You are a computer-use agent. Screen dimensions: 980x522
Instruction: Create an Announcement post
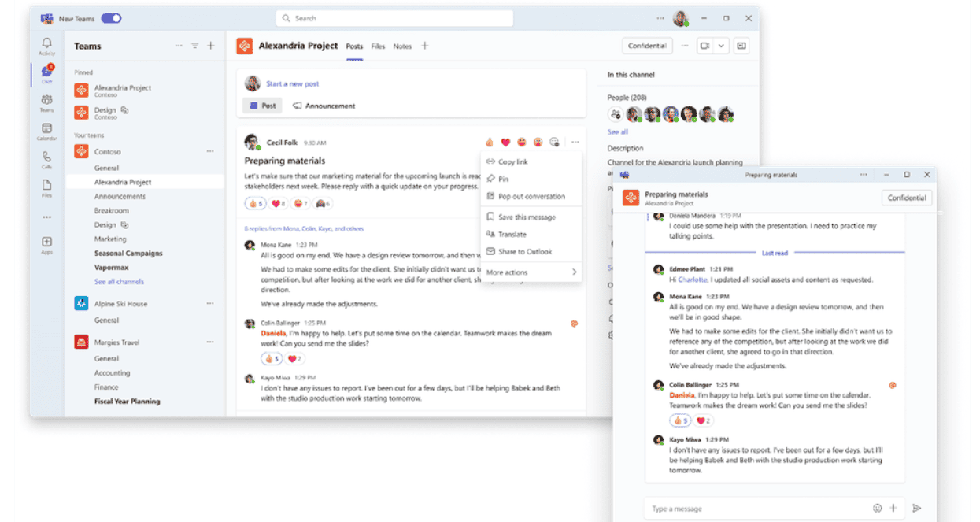[x=324, y=106]
